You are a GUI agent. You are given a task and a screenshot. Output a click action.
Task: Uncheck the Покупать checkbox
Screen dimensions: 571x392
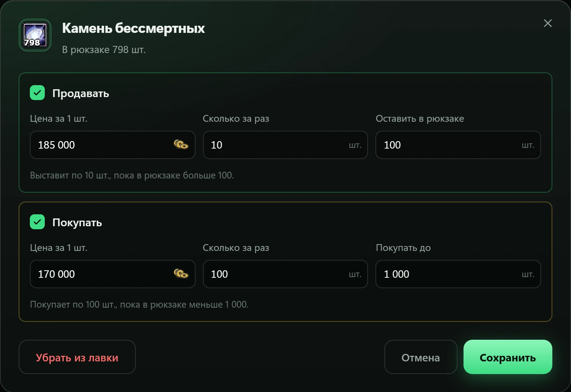pos(37,222)
